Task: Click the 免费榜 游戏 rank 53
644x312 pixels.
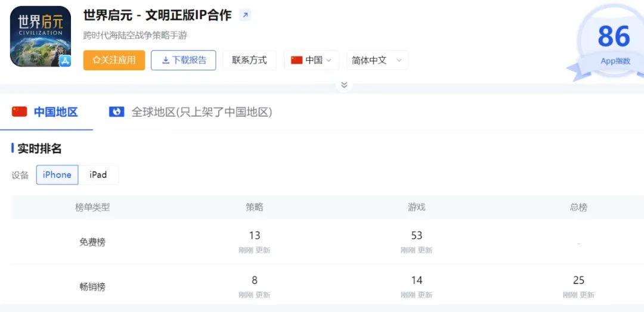Action: [417, 236]
